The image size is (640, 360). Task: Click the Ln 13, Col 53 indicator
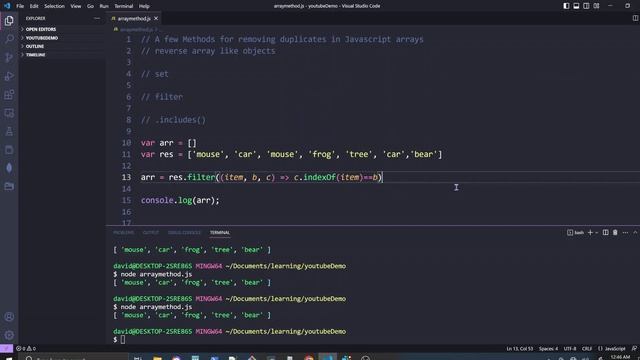(x=520, y=349)
